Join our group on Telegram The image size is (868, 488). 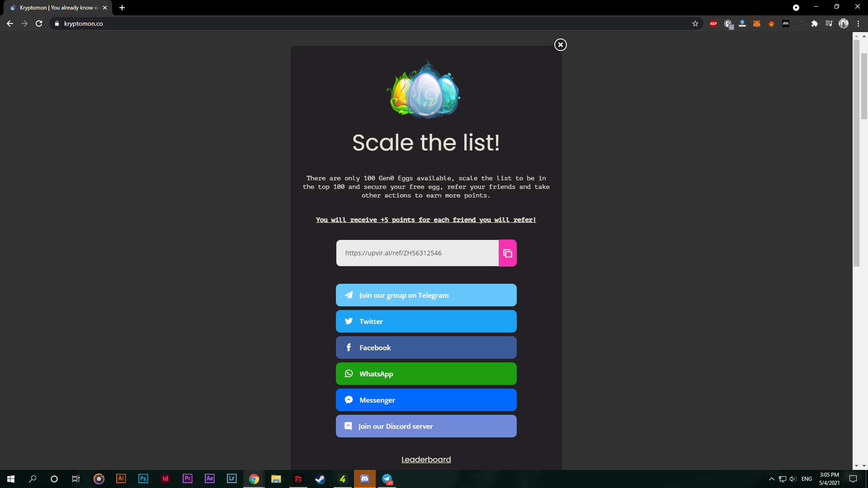click(x=426, y=295)
